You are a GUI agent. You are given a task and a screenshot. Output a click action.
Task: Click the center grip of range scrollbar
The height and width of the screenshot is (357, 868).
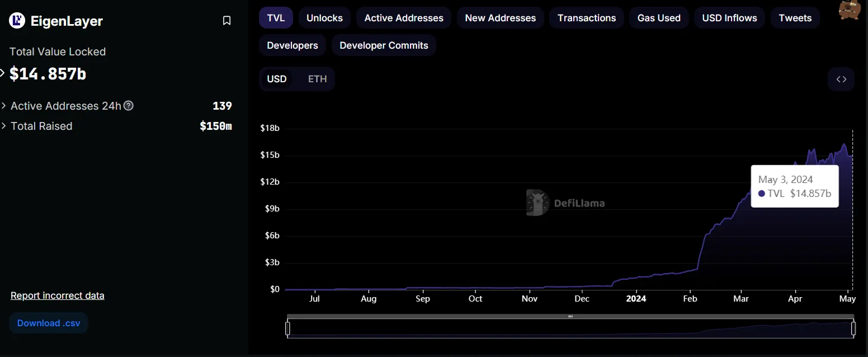[570, 317]
